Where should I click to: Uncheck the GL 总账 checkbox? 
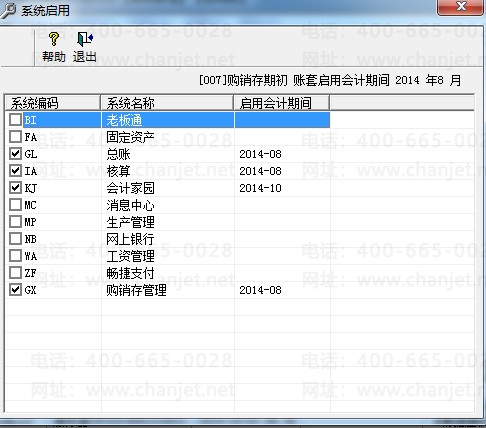tap(15, 154)
